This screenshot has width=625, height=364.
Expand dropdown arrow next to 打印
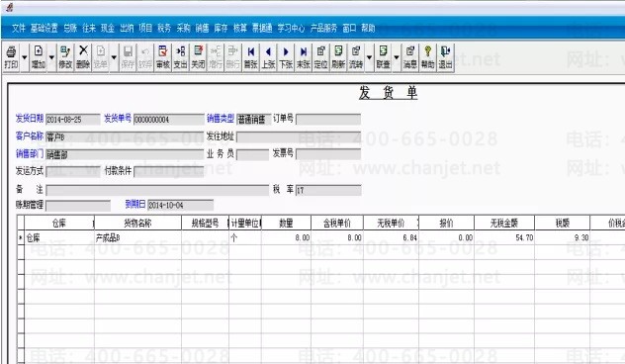click(25, 57)
